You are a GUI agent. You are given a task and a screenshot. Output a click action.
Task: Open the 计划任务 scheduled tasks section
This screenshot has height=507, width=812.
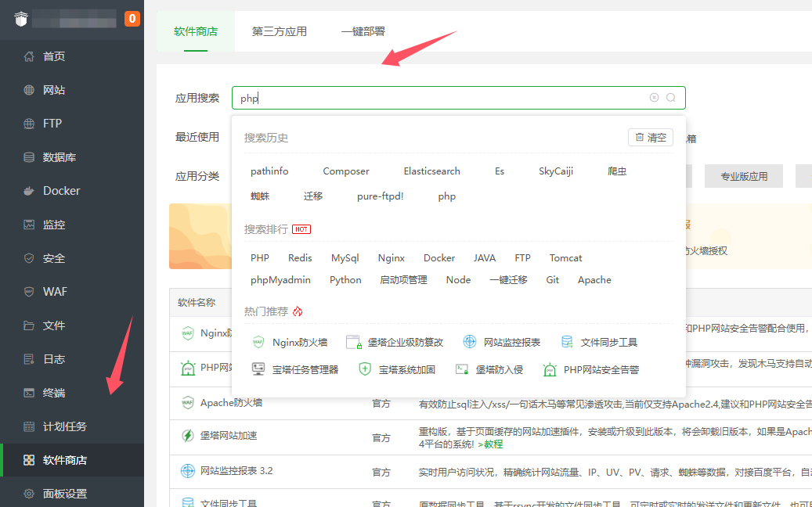64,426
